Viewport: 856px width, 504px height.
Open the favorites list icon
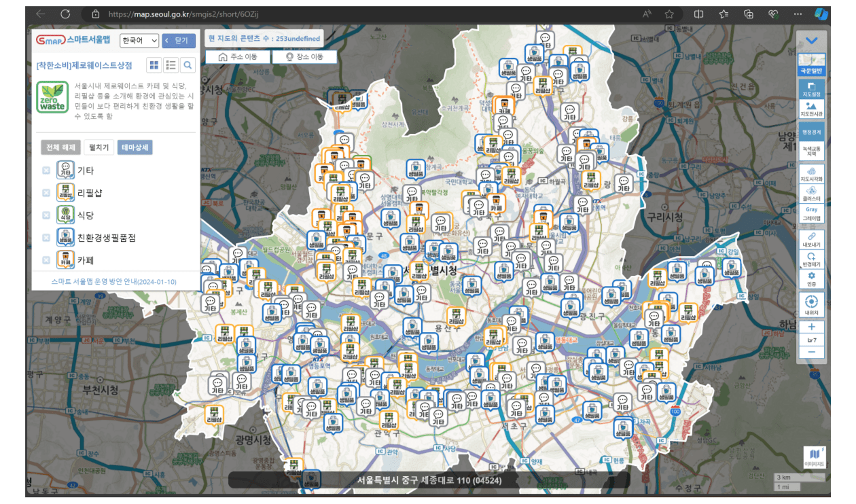724,14
